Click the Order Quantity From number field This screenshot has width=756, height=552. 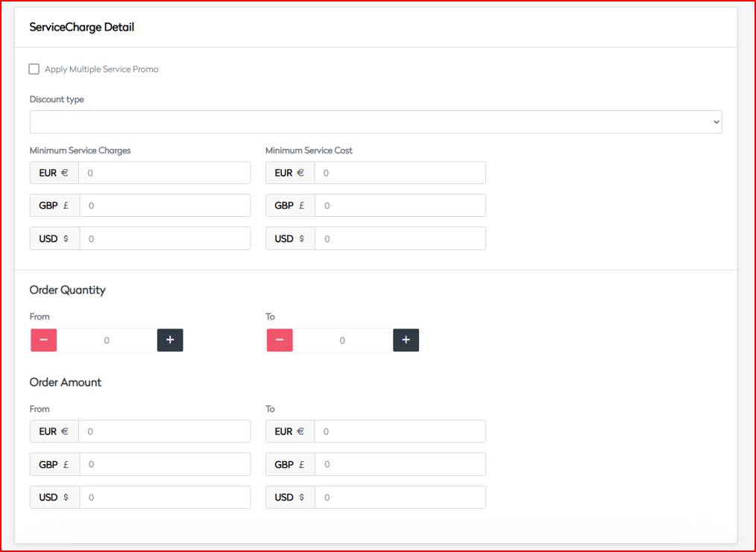point(107,340)
